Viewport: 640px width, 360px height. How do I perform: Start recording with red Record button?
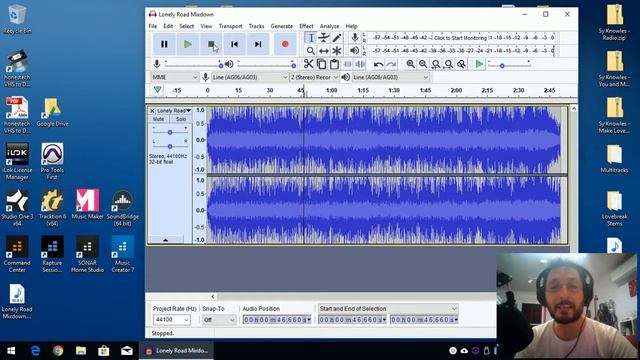[x=285, y=44]
